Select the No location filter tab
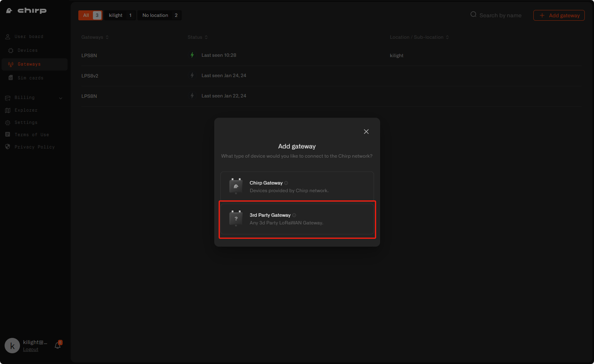The height and width of the screenshot is (364, 594). point(160,15)
